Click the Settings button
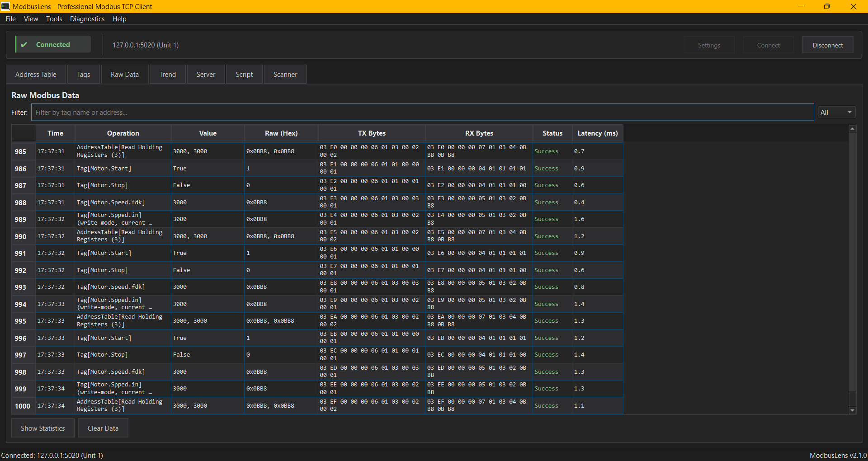This screenshot has height=461, width=868. [709, 45]
